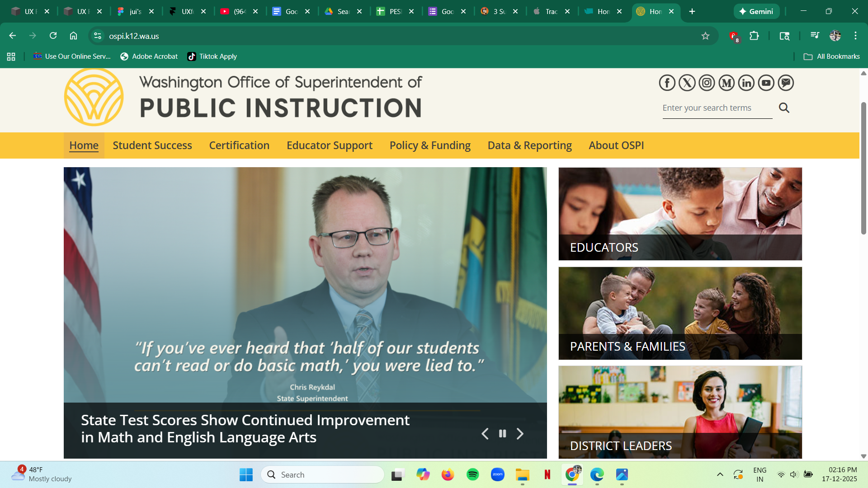Open the Medium social icon
This screenshot has height=488, width=868.
pyautogui.click(x=726, y=83)
